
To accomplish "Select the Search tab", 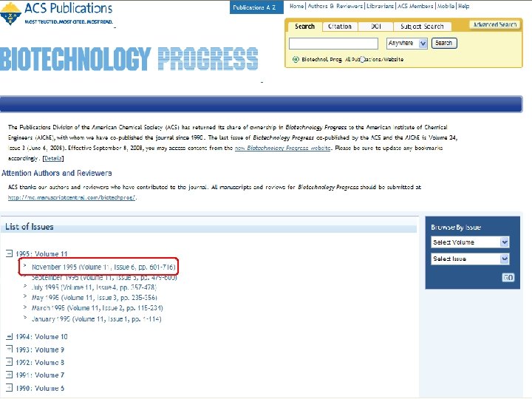I will (304, 27).
